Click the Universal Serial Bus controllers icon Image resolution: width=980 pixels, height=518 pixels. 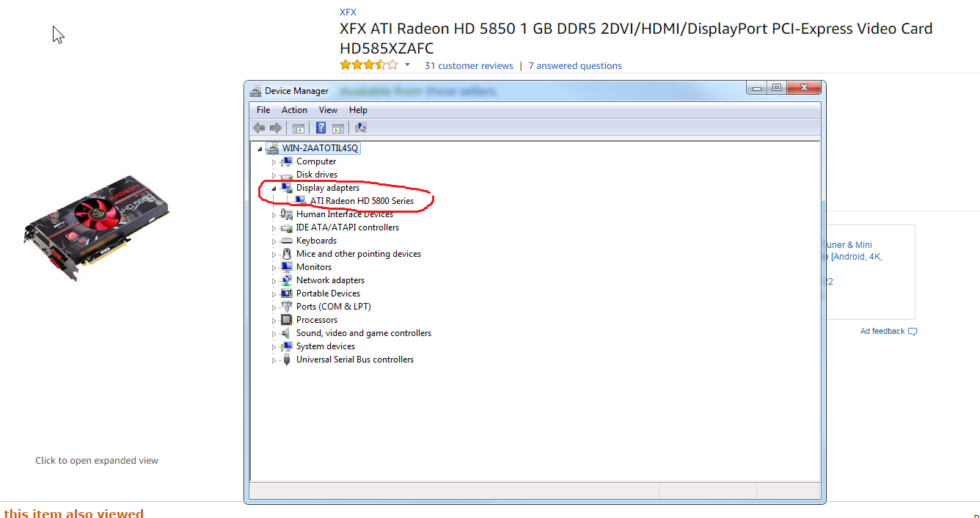tap(287, 360)
